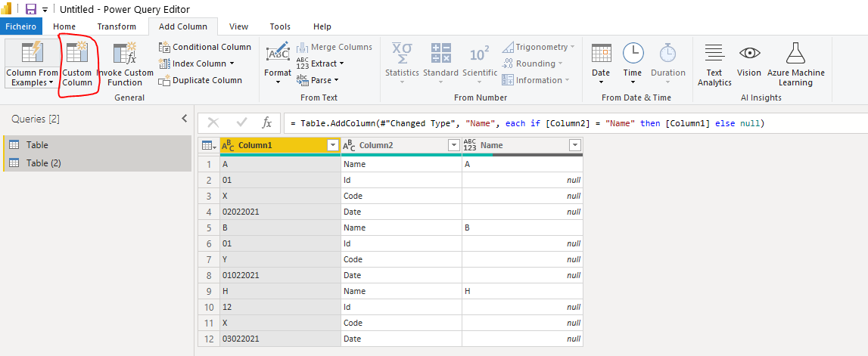This screenshot has height=356, width=868.
Task: Open the Format text menu
Action: [277, 63]
